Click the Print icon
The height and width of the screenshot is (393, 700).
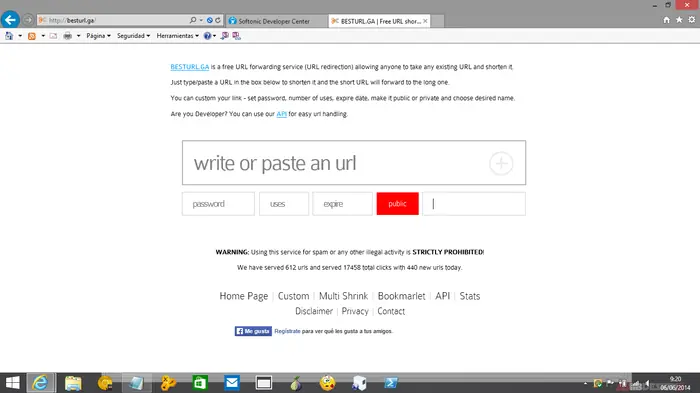click(67, 36)
